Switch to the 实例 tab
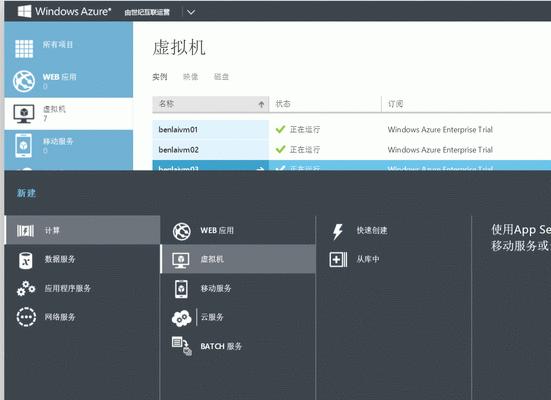 click(x=160, y=77)
